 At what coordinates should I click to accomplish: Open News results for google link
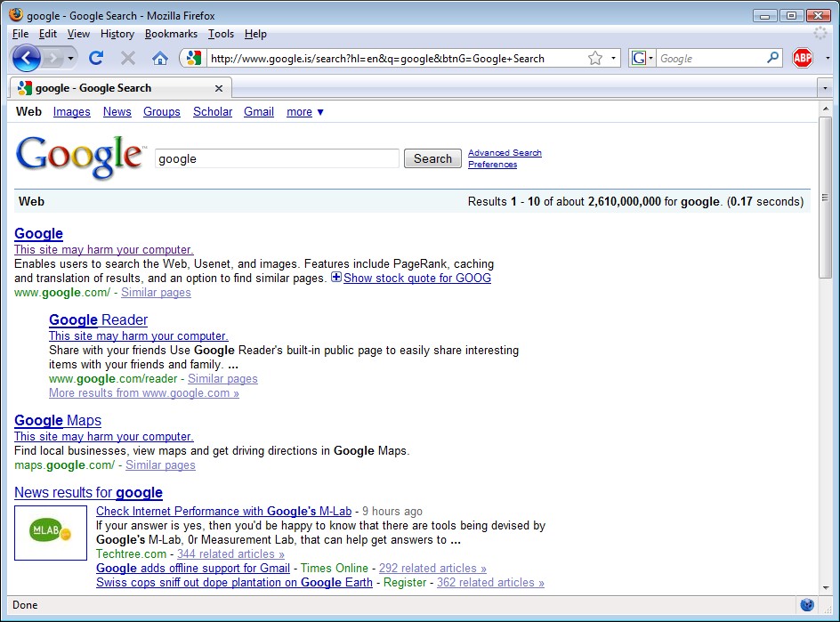(88, 492)
